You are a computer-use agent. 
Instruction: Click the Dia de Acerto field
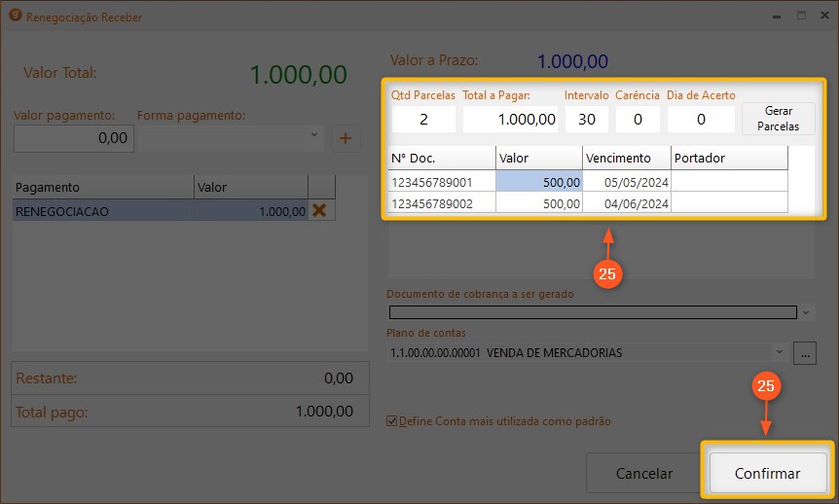(x=701, y=119)
